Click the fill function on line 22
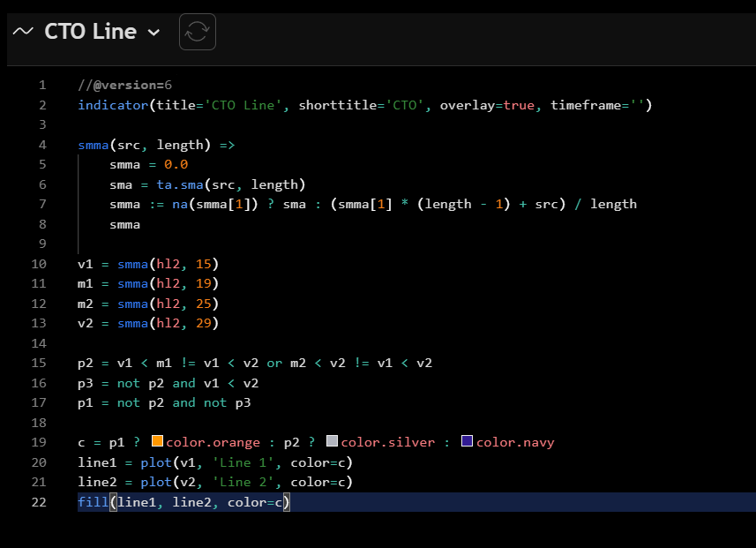This screenshot has width=756, height=548. pos(93,502)
